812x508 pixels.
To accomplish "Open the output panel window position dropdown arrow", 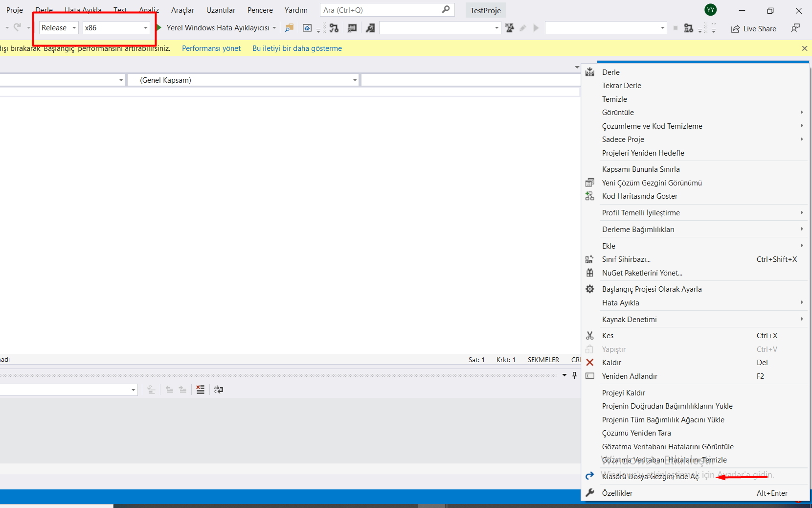I will 564,375.
